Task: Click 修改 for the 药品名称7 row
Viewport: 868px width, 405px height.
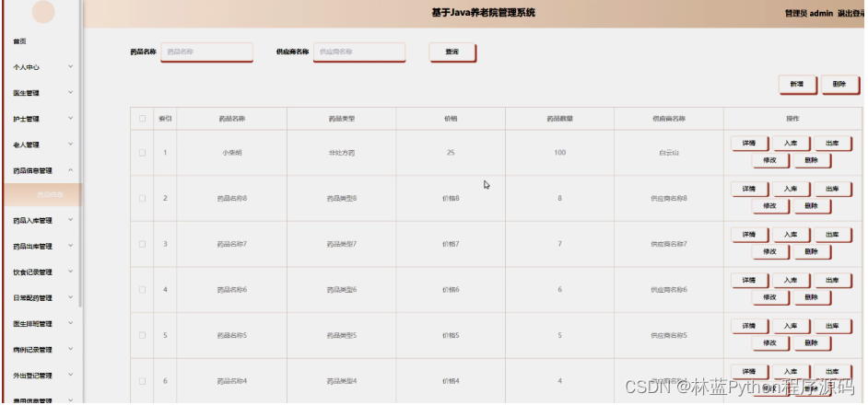Action: [770, 251]
